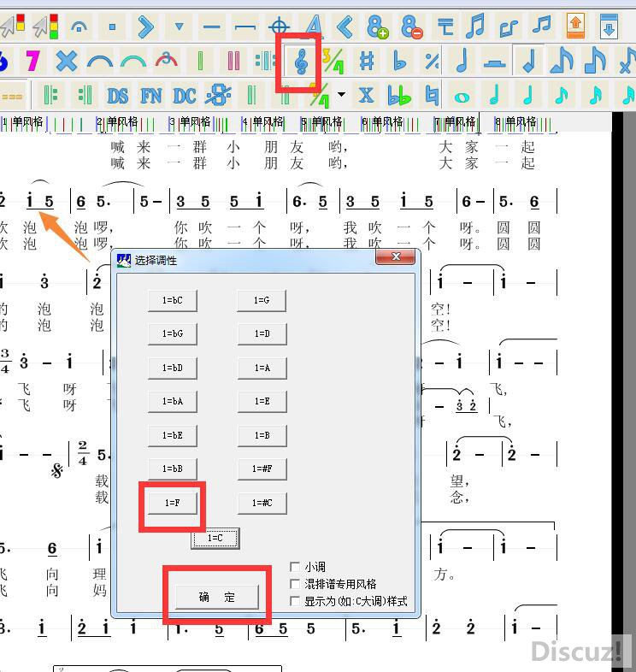Viewport: 636px width, 672px height.
Task: Select the blue hollow half note icon
Action: coord(462,61)
